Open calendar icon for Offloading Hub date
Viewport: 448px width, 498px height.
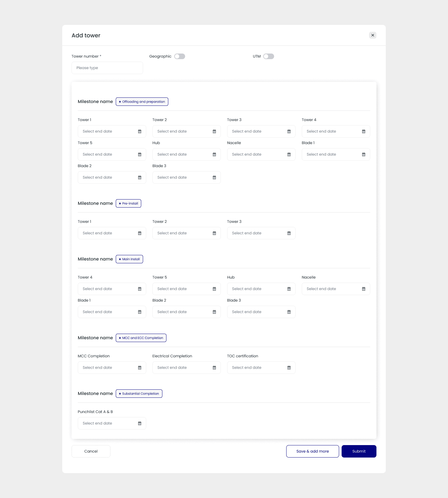pyautogui.click(x=214, y=154)
